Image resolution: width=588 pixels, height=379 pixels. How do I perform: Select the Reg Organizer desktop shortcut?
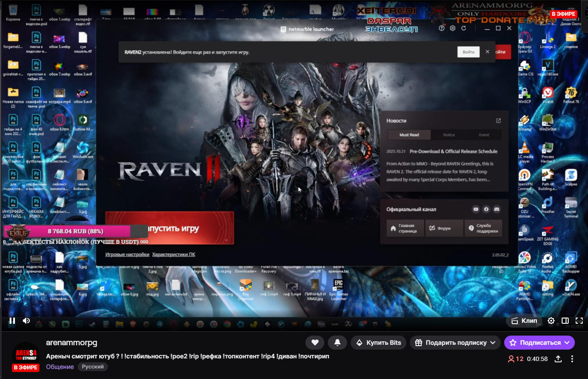tap(246, 290)
